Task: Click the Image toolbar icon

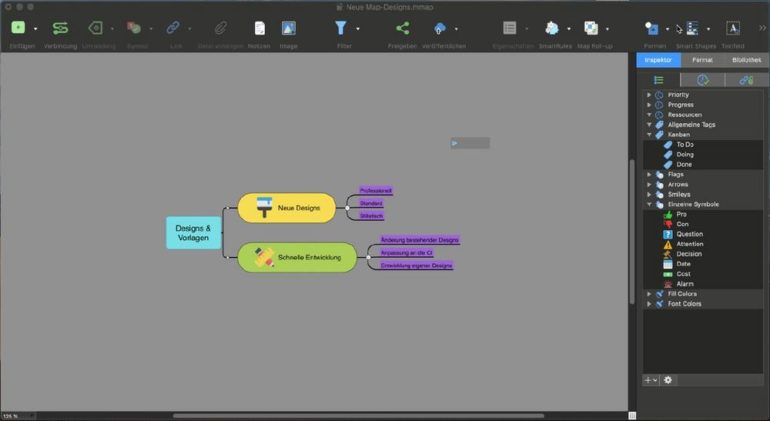Action: [288, 28]
